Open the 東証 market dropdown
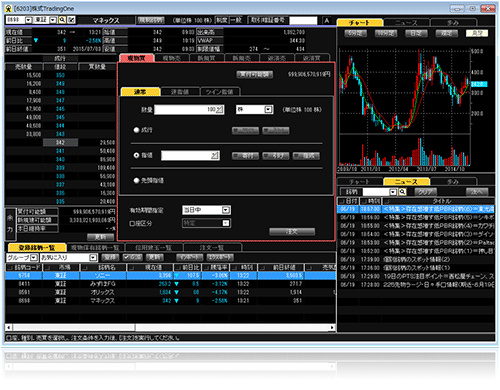The width and height of the screenshot is (500, 390). (x=53, y=20)
